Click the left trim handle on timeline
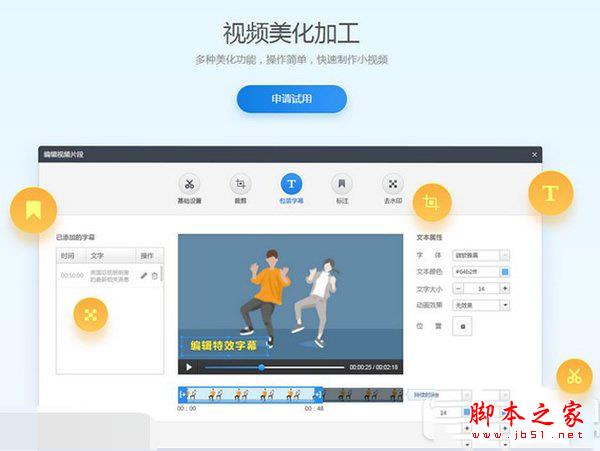The image size is (600, 451). (183, 394)
